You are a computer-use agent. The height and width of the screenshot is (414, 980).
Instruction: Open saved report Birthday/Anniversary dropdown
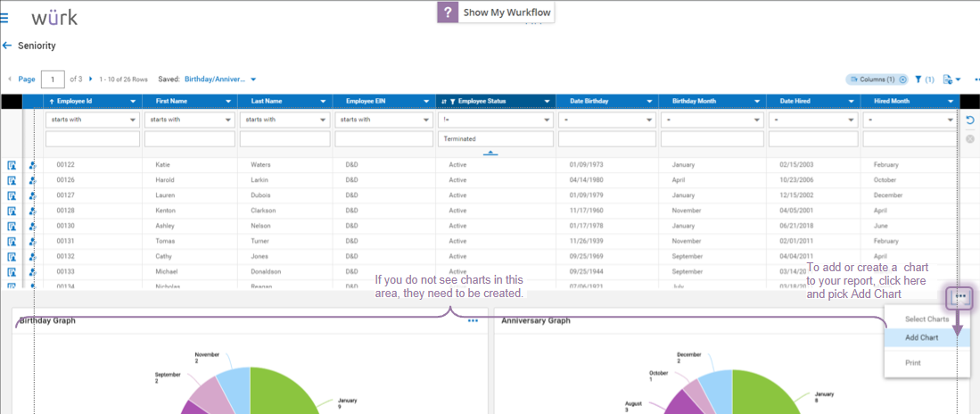coord(220,79)
